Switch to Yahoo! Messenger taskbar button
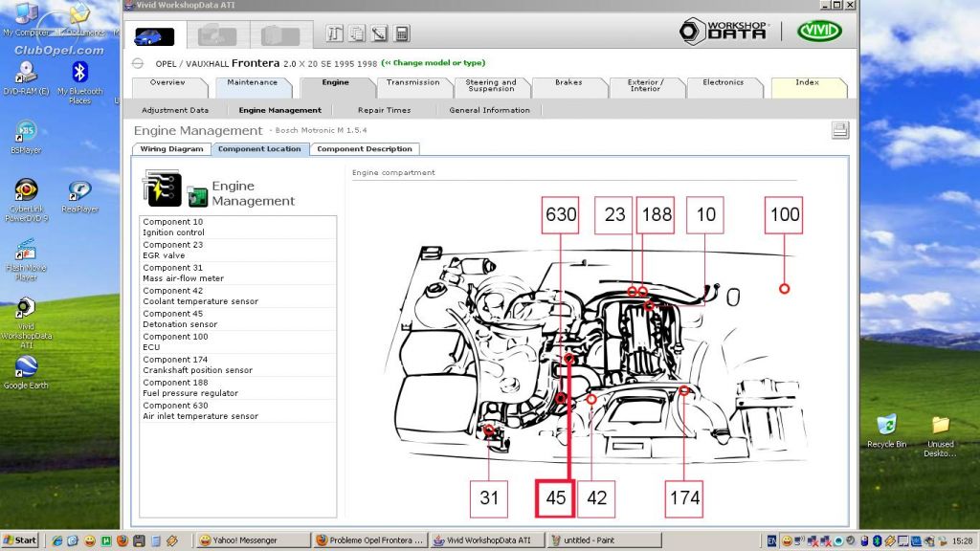Viewport: 980px width, 551px height. click(x=253, y=540)
